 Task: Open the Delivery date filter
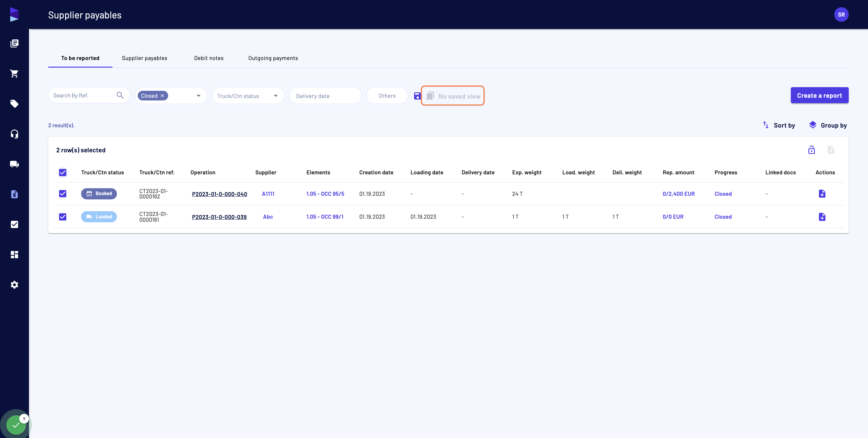click(x=325, y=96)
